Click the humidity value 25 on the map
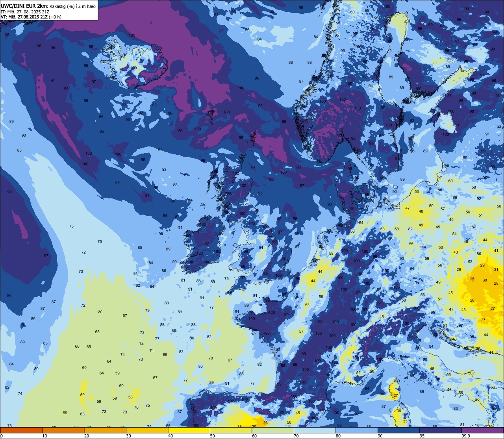The height and width of the screenshot is (439, 504). click(472, 279)
